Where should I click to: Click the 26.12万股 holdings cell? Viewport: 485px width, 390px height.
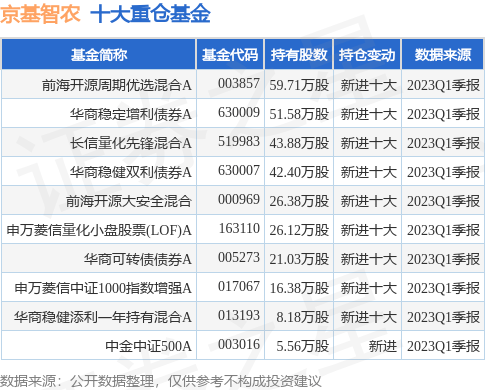(x=299, y=230)
